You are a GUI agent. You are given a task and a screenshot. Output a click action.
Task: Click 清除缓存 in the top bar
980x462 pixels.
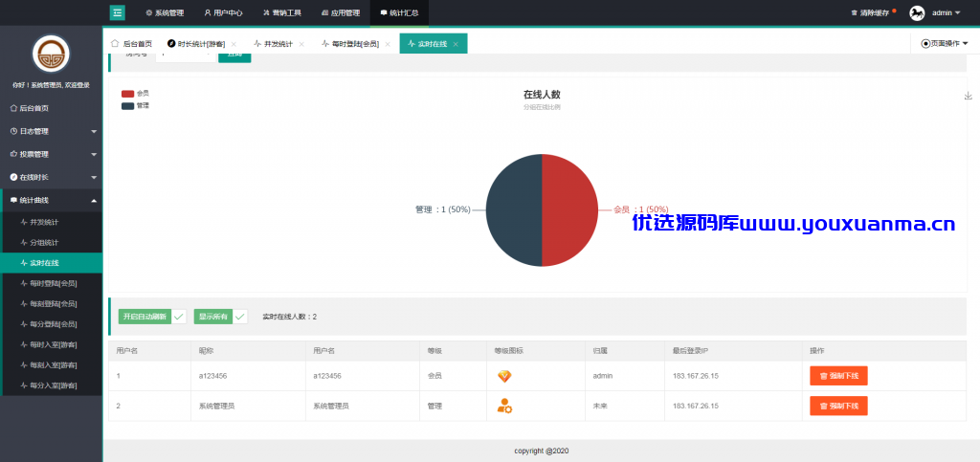pos(870,12)
